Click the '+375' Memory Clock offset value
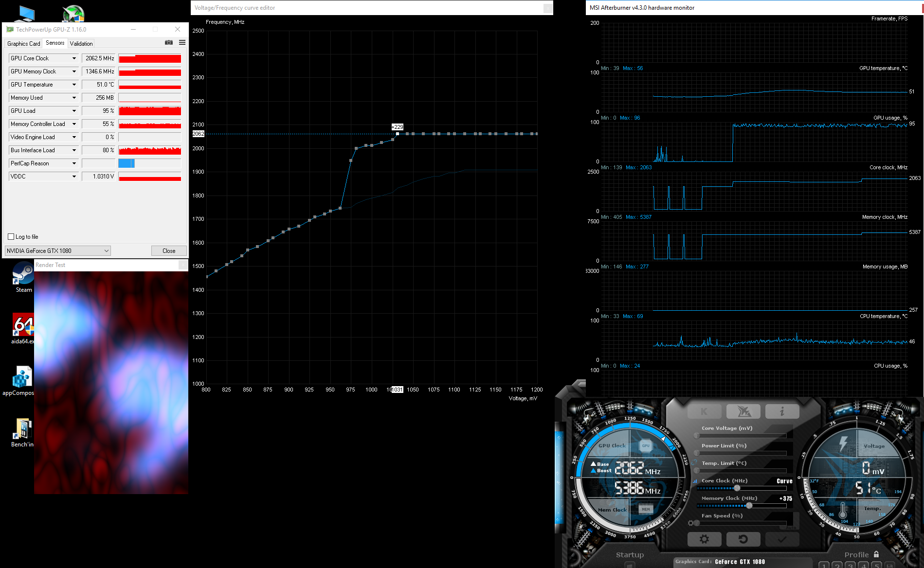 click(x=785, y=498)
